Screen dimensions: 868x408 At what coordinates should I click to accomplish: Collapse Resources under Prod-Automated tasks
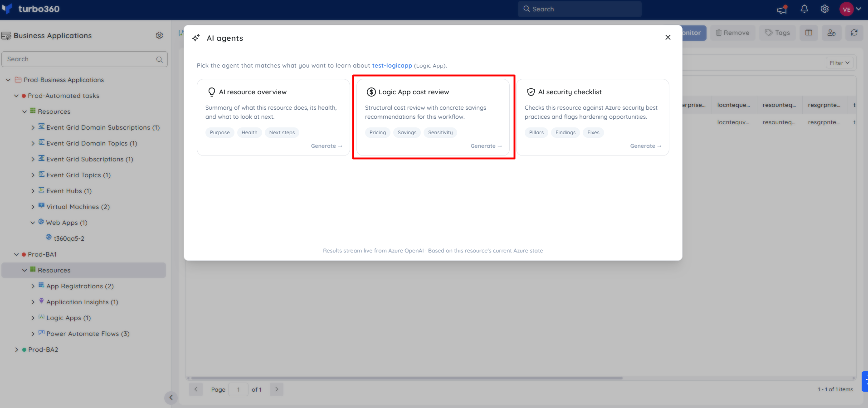point(24,112)
